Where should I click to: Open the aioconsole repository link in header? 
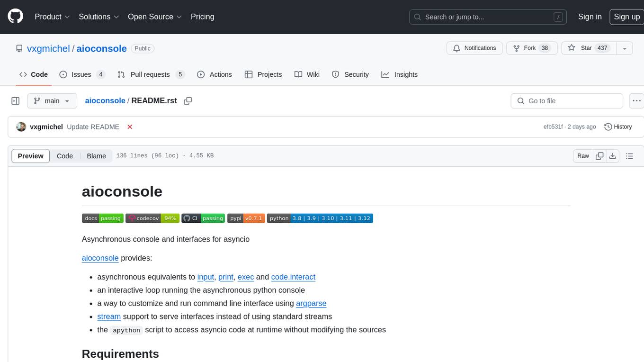pos(101,48)
